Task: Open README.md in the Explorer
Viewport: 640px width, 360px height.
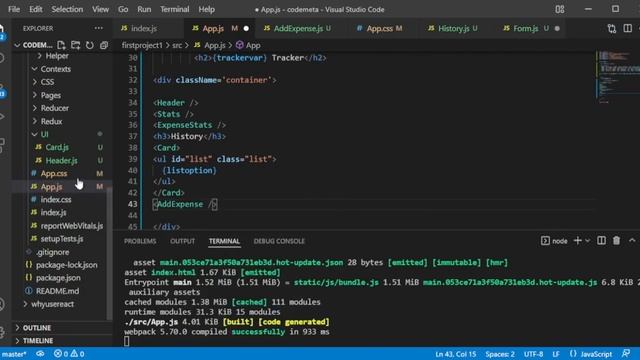Action: point(57,291)
